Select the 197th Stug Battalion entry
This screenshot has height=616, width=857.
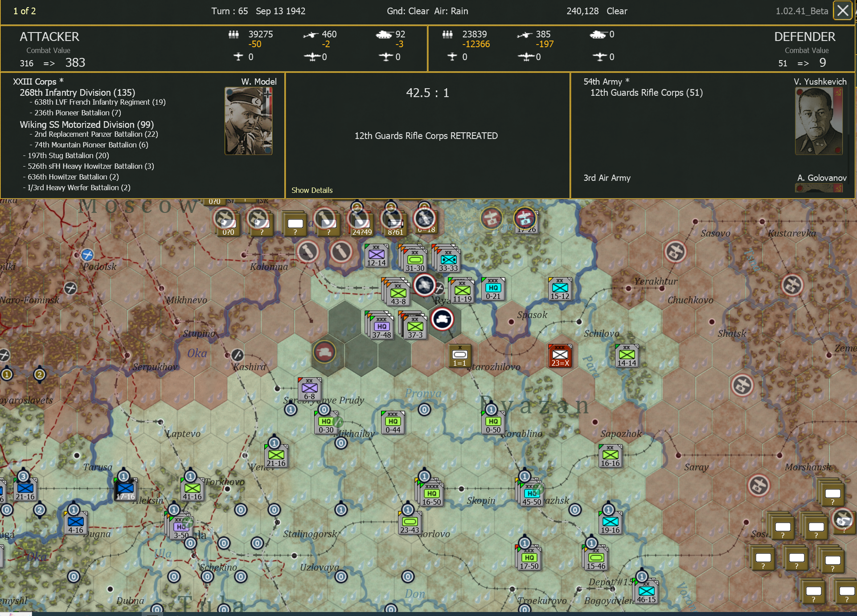68,155
